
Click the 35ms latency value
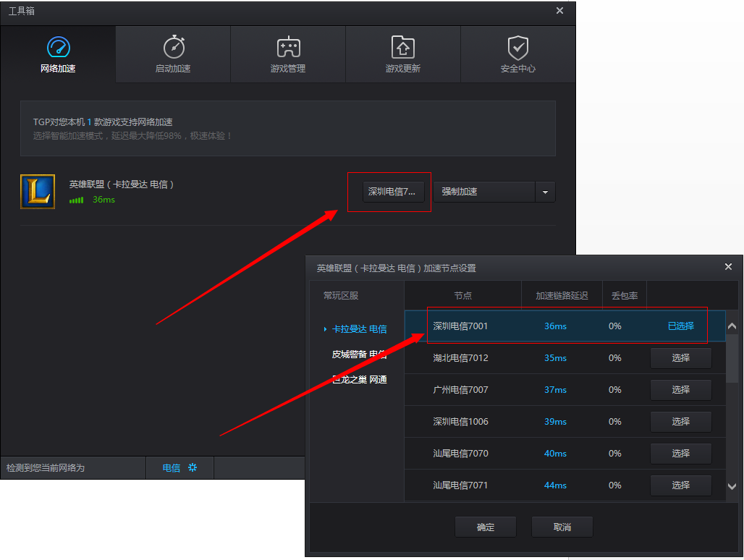click(x=555, y=358)
